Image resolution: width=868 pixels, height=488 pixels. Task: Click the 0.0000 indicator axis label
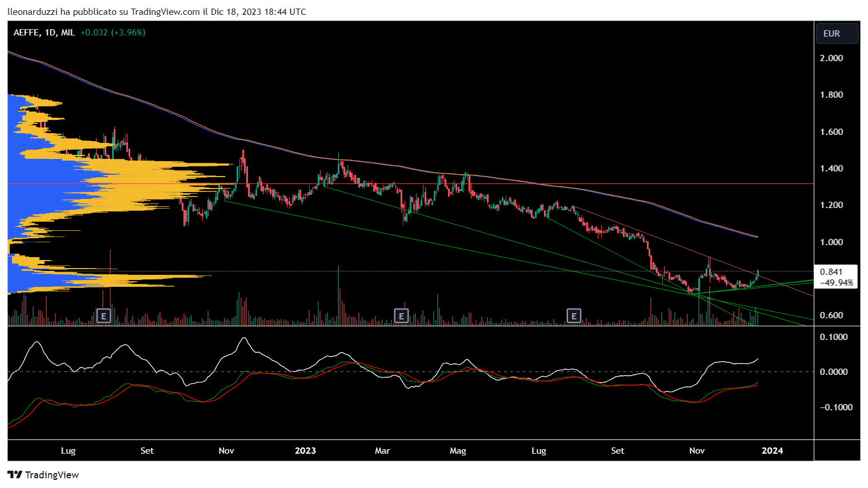pos(834,372)
